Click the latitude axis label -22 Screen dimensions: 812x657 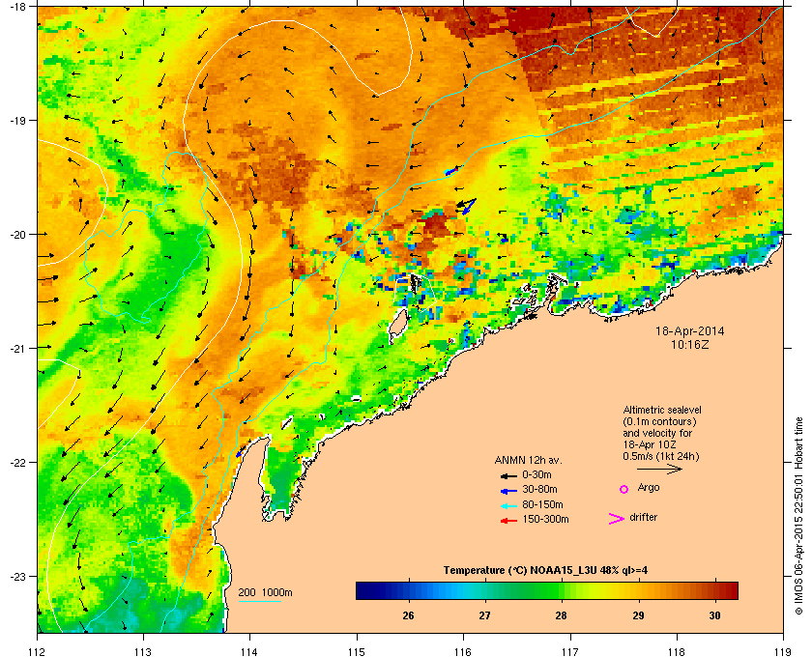click(17, 463)
